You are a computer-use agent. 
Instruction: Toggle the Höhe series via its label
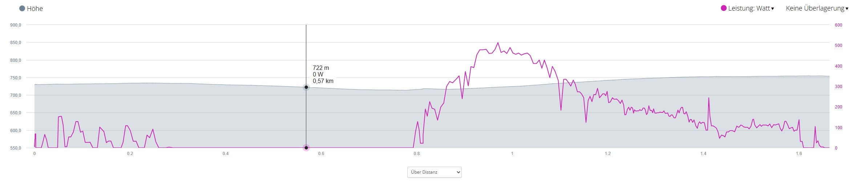[35, 9]
